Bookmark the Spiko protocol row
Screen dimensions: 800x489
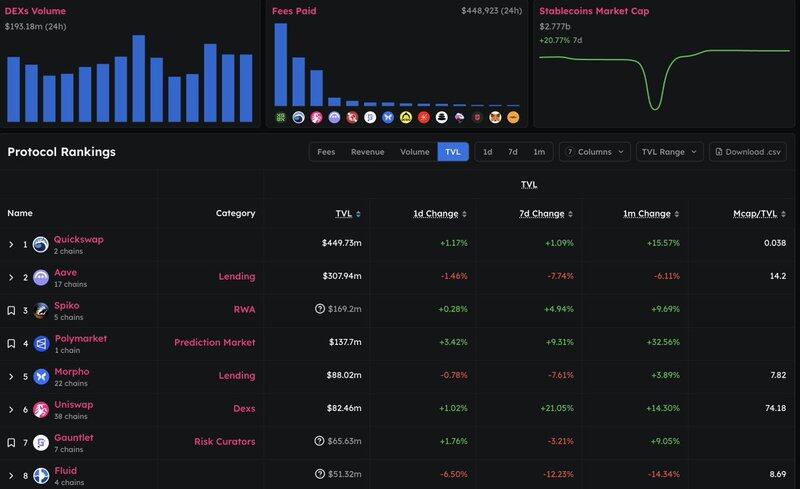tap(11, 310)
